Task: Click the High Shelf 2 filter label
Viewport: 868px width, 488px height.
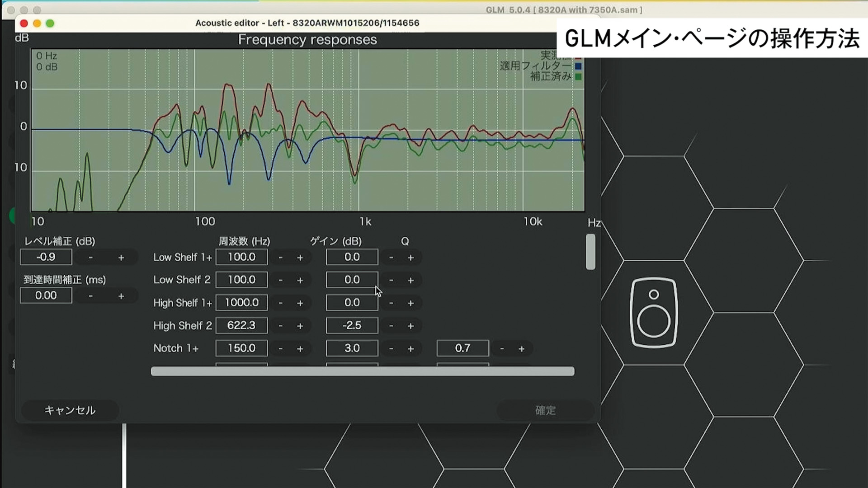Action: pos(183,326)
